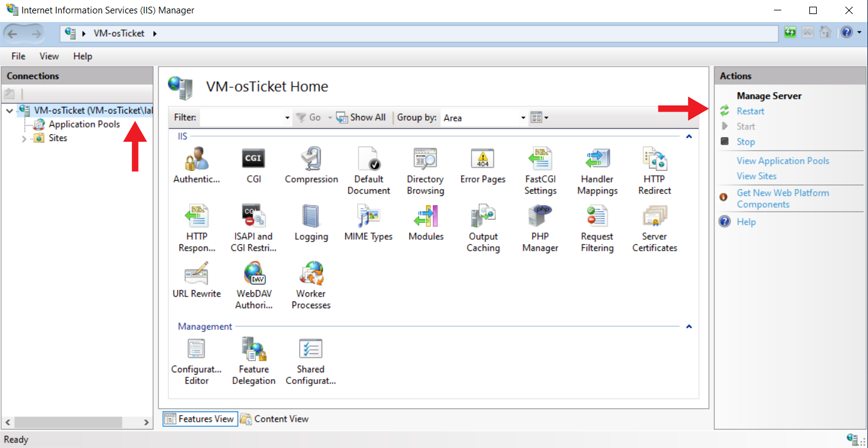This screenshot has height=448, width=868.
Task: Click the back navigation arrow
Action: (x=13, y=33)
